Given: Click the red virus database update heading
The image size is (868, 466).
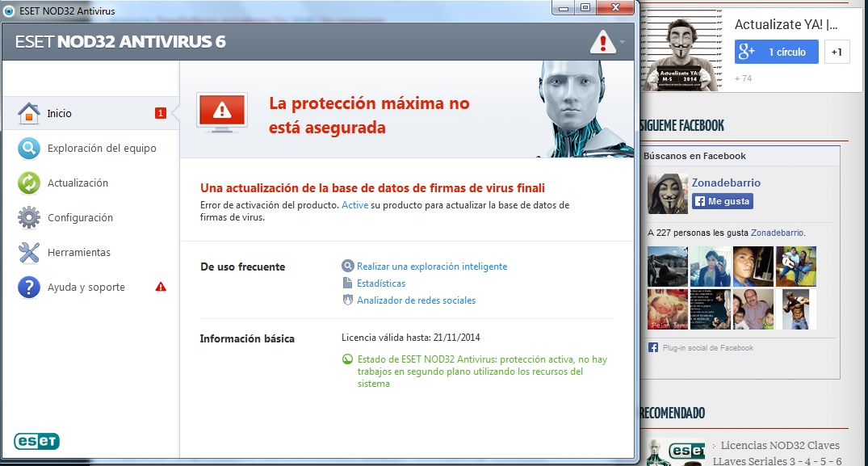Looking at the screenshot, I should pyautogui.click(x=372, y=188).
